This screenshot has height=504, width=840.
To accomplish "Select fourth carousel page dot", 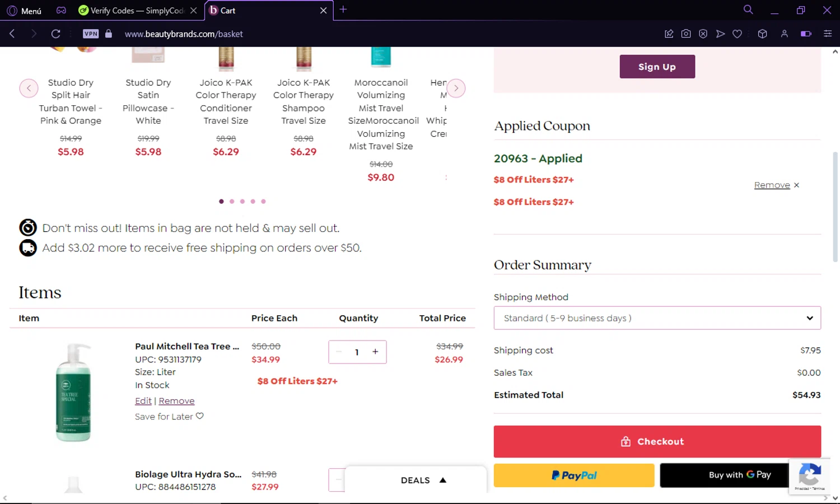I will tap(253, 201).
